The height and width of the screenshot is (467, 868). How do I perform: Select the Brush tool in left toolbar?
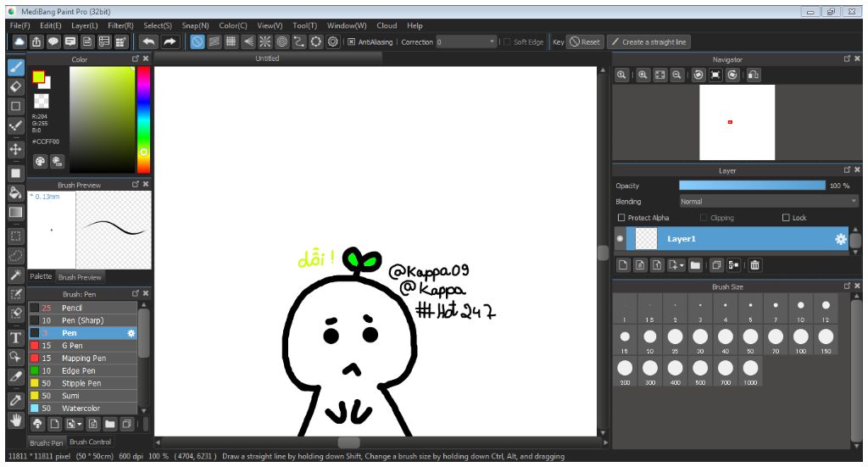15,67
